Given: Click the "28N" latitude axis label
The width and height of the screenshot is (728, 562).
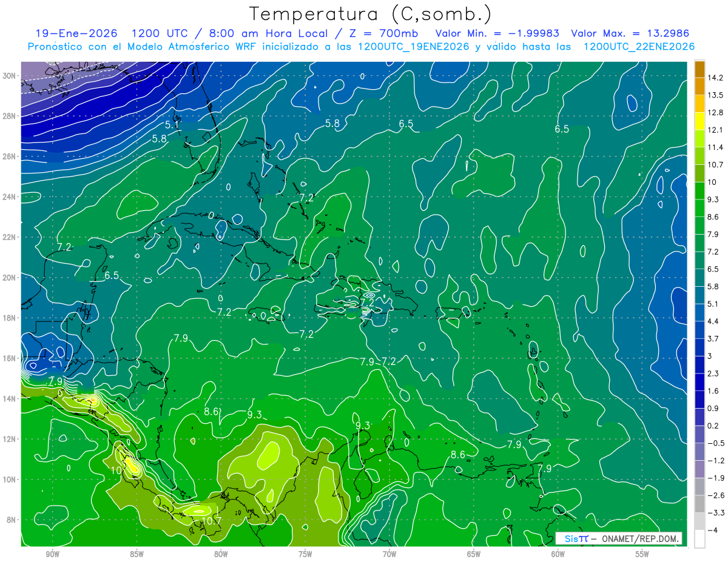Looking at the screenshot, I should [10, 116].
